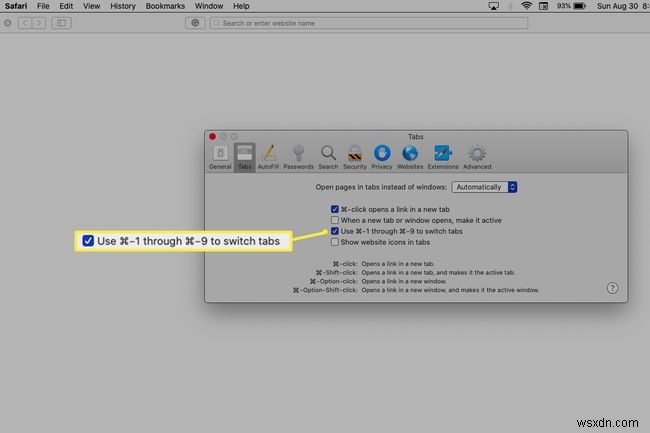Screen dimensions: 650x433
Task: Open the AirPlay display menu
Action: [493, 6]
